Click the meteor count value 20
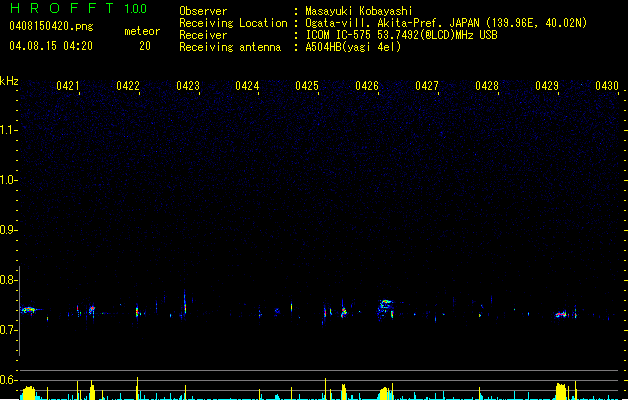 pyautogui.click(x=145, y=46)
